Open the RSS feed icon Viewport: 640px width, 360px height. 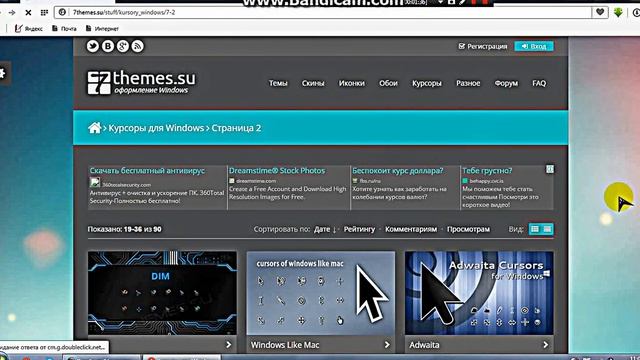(x=138, y=46)
